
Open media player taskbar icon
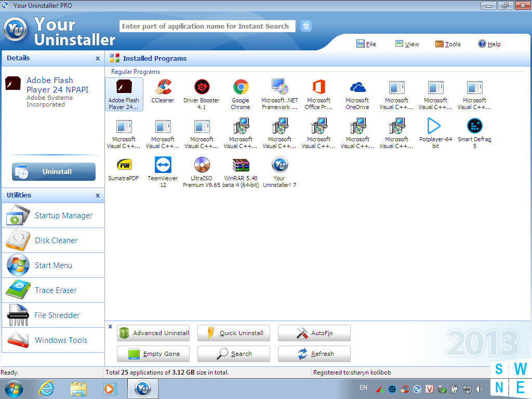pos(110,389)
